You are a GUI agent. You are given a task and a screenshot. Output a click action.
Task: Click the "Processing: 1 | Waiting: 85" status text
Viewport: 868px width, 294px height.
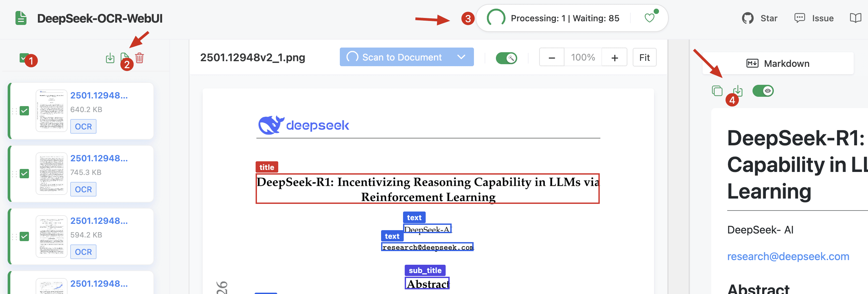[x=565, y=18]
